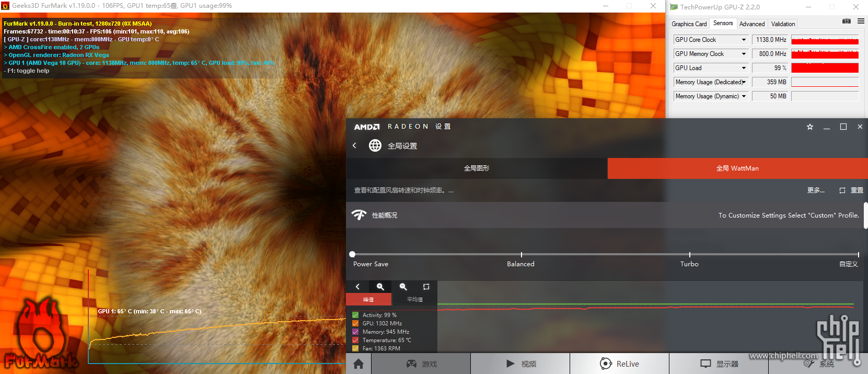Open the GPU Memory Clock sensor dropdown
868x374 pixels.
pos(744,54)
